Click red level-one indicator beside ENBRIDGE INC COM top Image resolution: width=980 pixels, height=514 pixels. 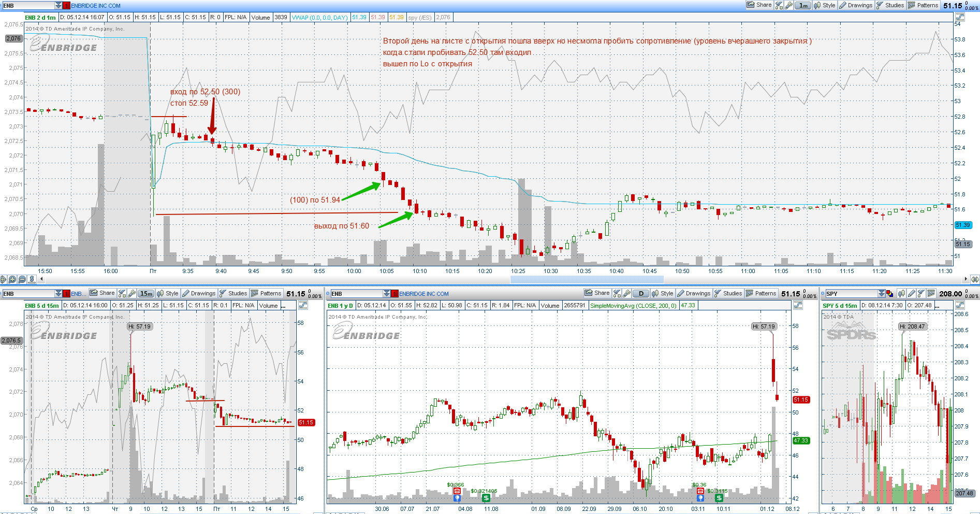coord(66,5)
